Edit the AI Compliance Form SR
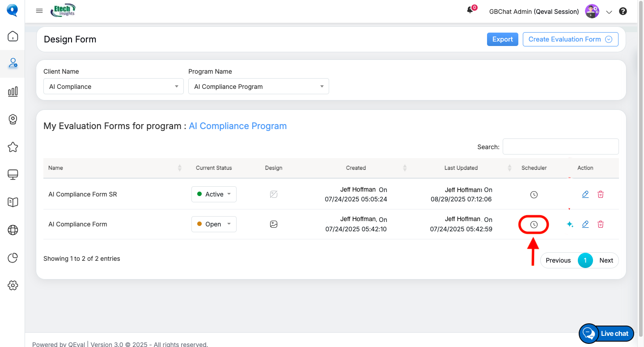Image resolution: width=644 pixels, height=347 pixels. [585, 194]
